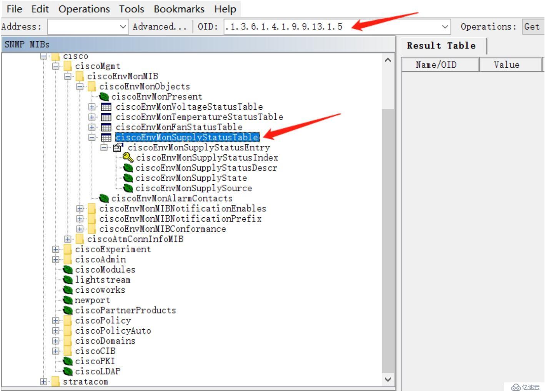Expand ciscoEnvMonMIBNotificationPrefix
546x392 pixels.
[80, 219]
